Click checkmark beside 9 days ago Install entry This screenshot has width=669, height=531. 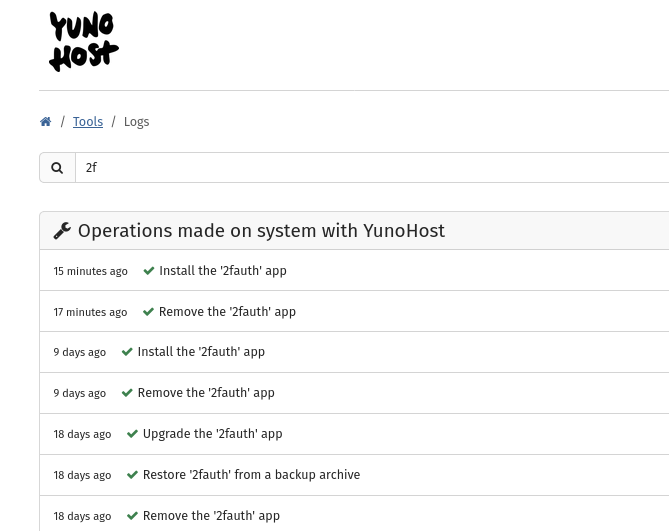pyautogui.click(x=127, y=352)
